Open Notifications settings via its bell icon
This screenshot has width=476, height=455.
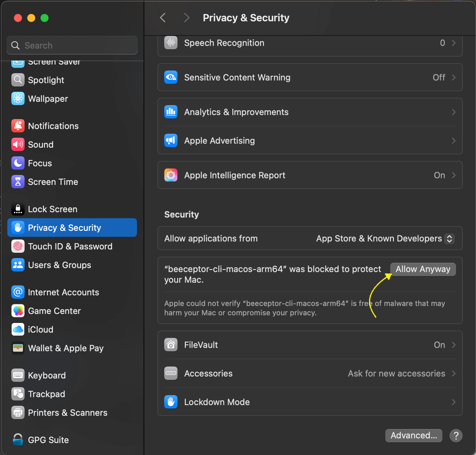click(18, 126)
